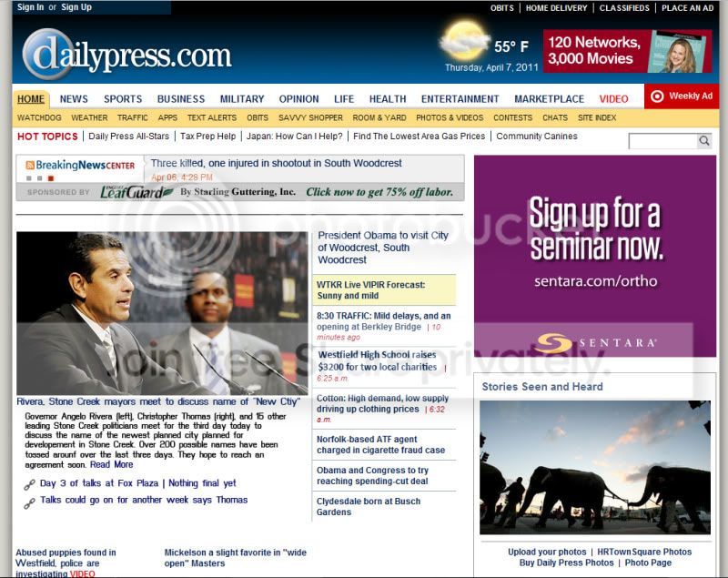Open the SITE INDEX
This screenshot has height=578, width=728.
pos(597,118)
